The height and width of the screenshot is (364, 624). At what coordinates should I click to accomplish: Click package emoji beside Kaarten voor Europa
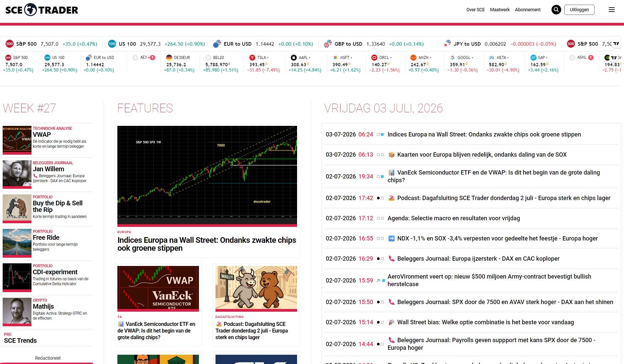pyautogui.click(x=392, y=155)
